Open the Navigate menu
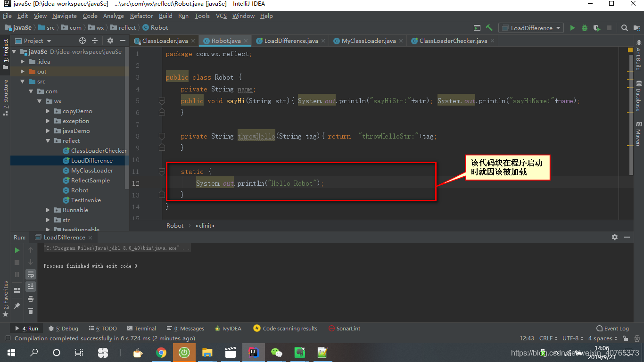The width and height of the screenshot is (644, 362). point(65,16)
